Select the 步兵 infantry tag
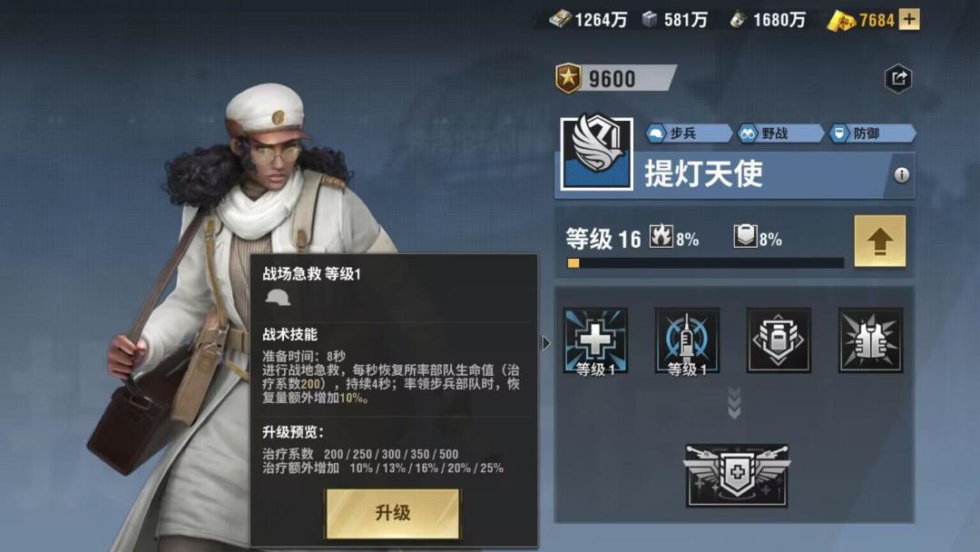The width and height of the screenshot is (980, 552). coord(688,133)
